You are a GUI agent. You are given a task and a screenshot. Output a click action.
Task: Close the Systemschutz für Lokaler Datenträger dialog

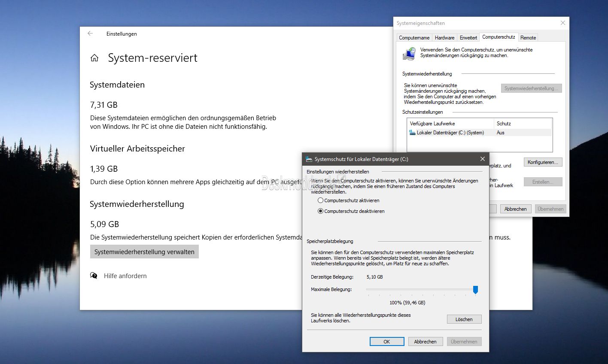(x=482, y=159)
